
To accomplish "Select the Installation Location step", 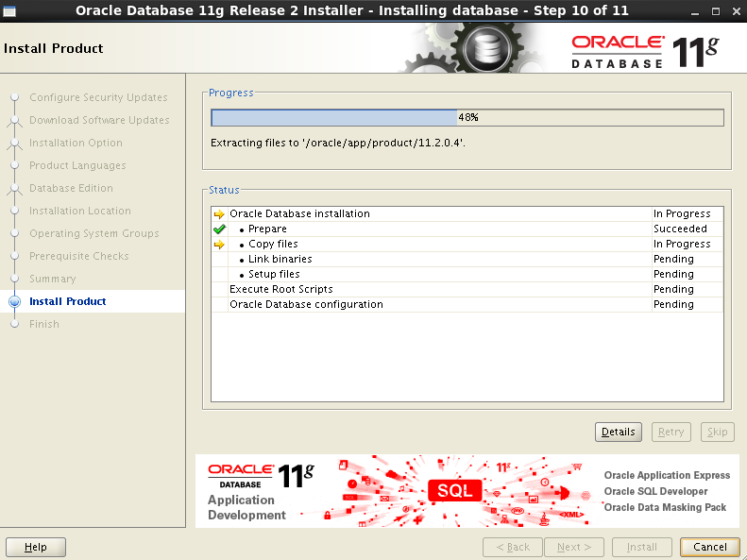I will tap(80, 211).
